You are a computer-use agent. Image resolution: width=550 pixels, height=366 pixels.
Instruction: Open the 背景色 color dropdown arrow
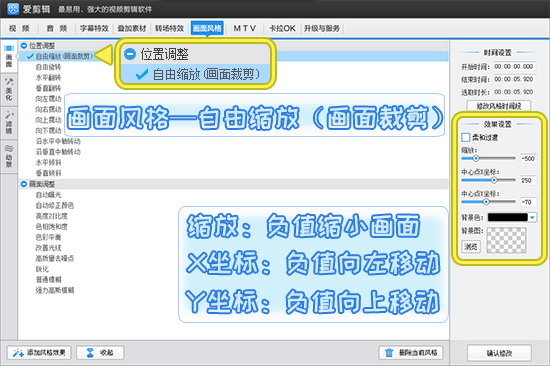[532, 218]
